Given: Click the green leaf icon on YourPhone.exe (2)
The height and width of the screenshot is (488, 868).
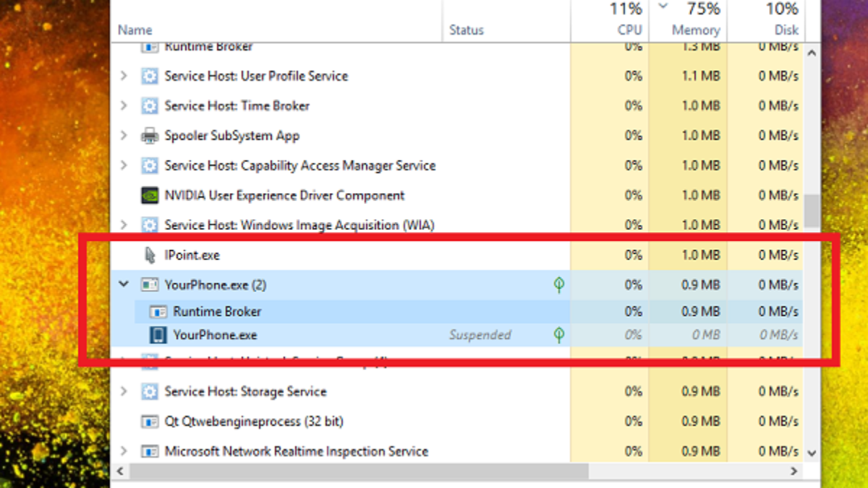Looking at the screenshot, I should point(558,285).
